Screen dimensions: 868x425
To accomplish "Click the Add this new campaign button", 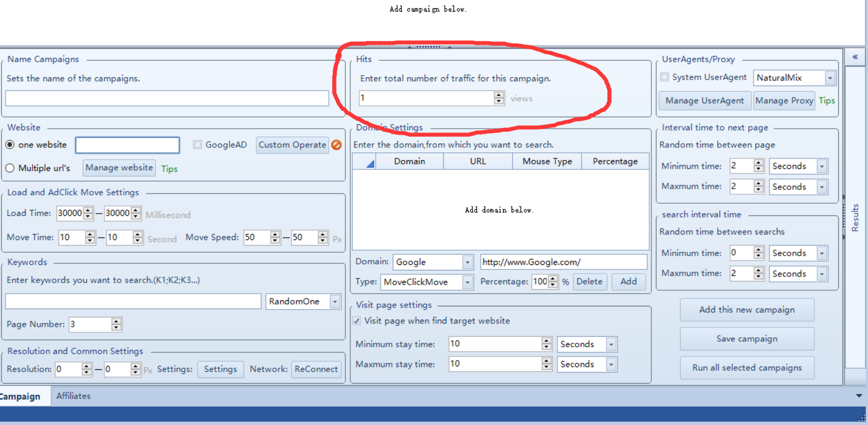I will (x=746, y=310).
